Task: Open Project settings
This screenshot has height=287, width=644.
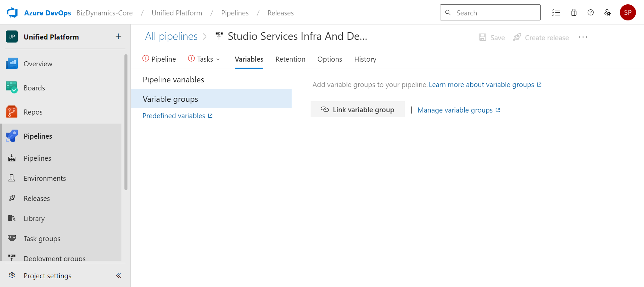Action: pyautogui.click(x=48, y=276)
